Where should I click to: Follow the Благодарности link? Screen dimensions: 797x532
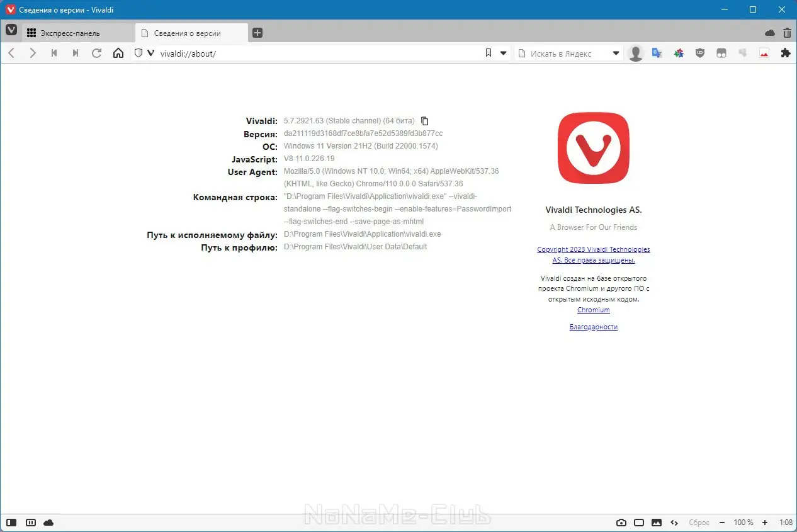coord(593,327)
